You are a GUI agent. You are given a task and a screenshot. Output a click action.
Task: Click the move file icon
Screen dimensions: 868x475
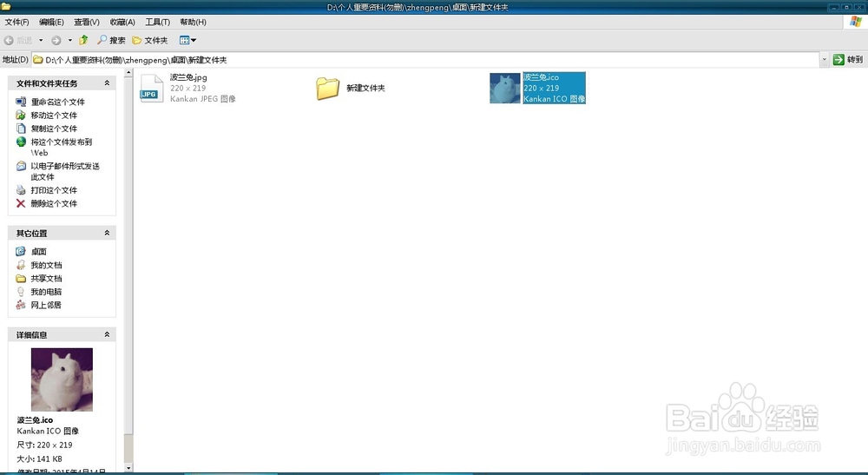(x=21, y=115)
